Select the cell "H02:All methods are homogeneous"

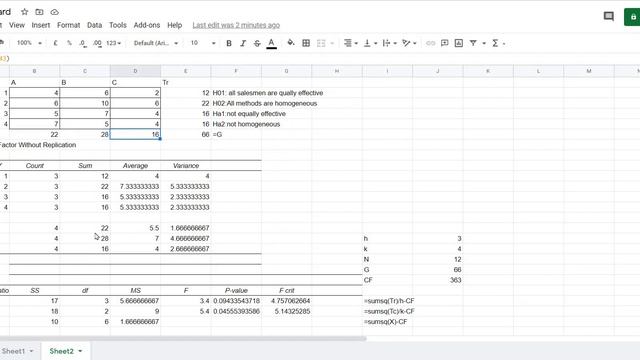click(x=264, y=104)
